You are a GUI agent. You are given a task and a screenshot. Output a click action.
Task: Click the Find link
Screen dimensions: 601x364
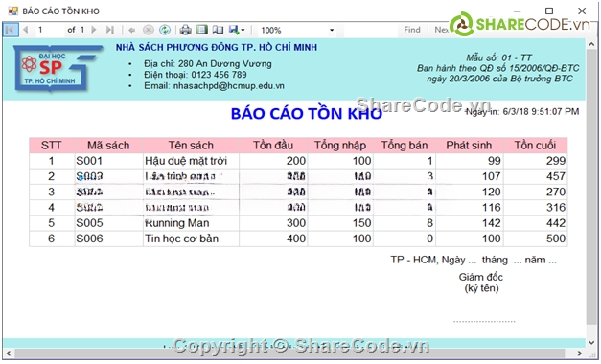tap(412, 30)
